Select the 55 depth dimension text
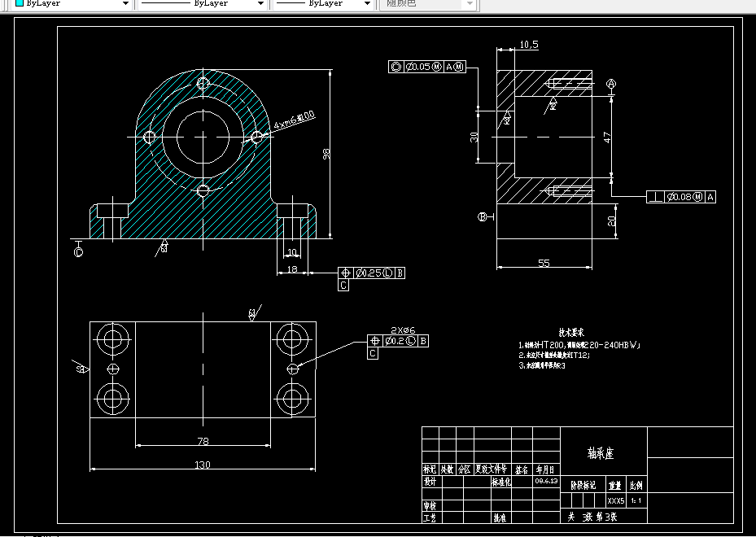 coord(544,263)
